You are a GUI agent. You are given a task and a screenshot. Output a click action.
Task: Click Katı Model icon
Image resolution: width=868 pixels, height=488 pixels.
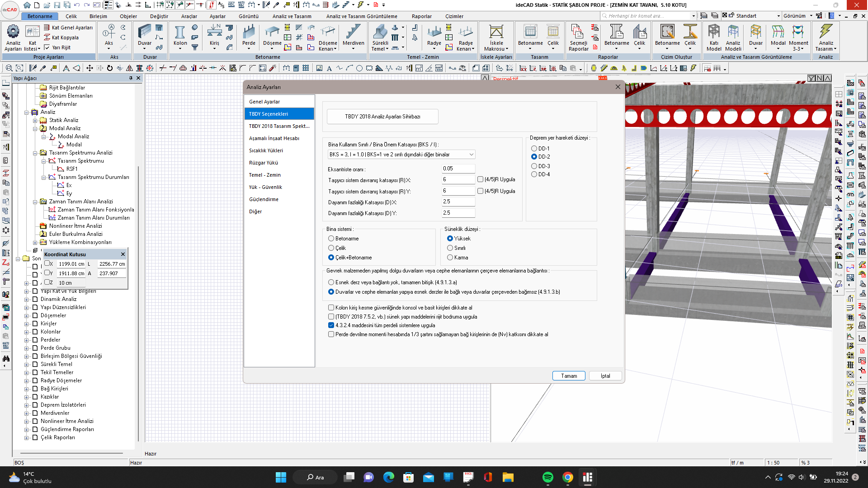[714, 37]
